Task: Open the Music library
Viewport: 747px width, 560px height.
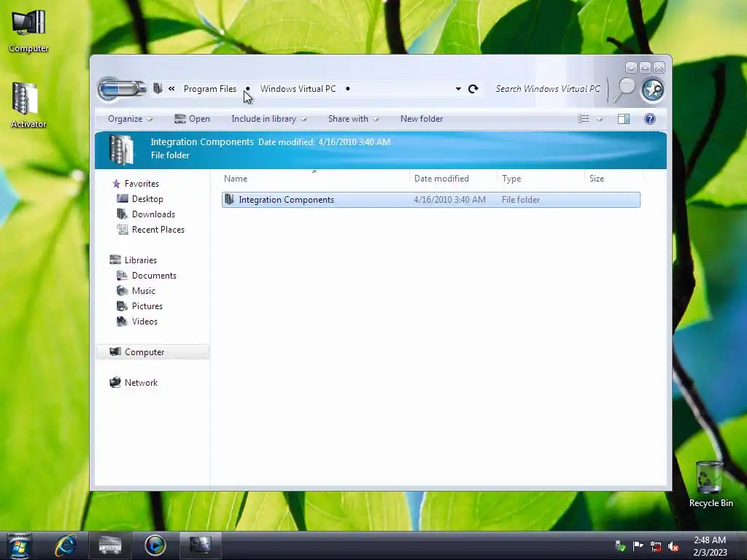Action: [x=144, y=290]
